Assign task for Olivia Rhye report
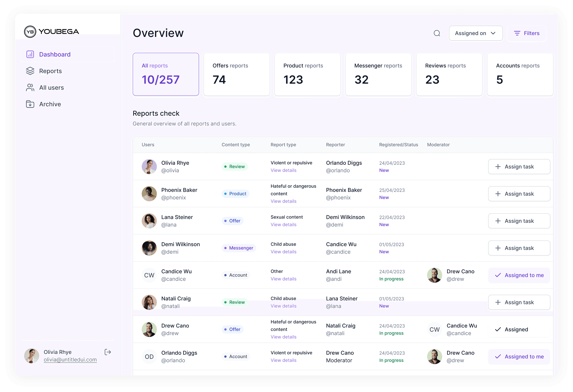 pos(519,167)
